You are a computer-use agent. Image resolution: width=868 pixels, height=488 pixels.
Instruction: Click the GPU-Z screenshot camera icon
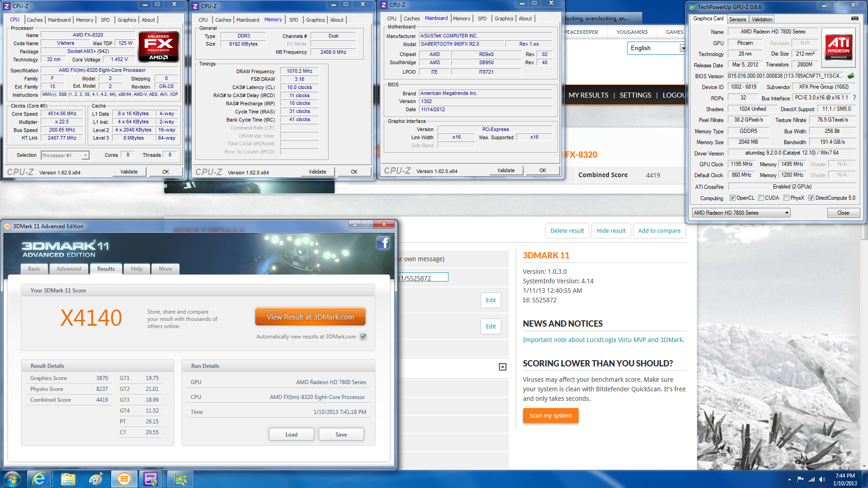[x=854, y=19]
